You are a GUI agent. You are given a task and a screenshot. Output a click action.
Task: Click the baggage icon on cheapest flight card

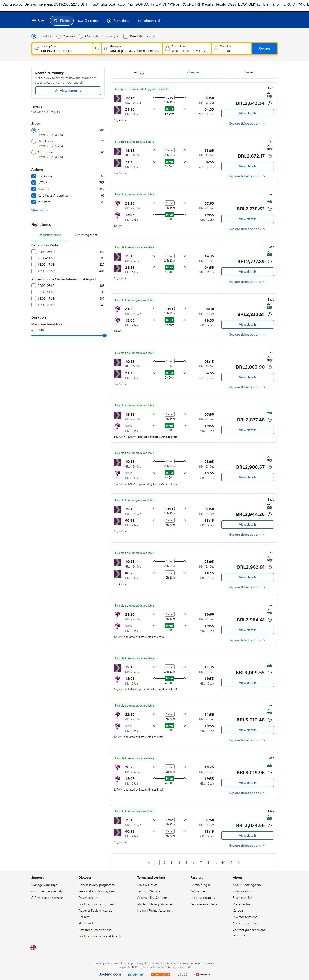(x=269, y=95)
